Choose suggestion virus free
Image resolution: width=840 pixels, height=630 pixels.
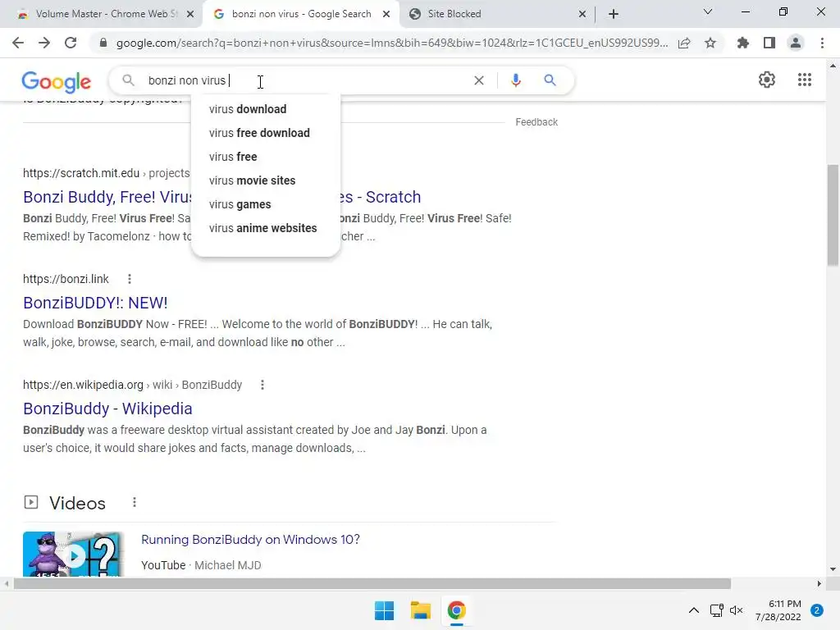[x=266, y=157]
